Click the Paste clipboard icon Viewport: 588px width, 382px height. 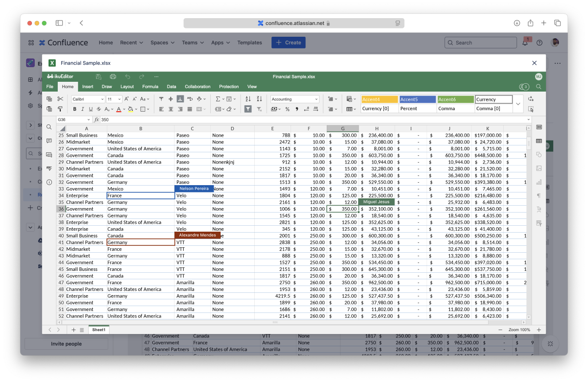(49, 109)
